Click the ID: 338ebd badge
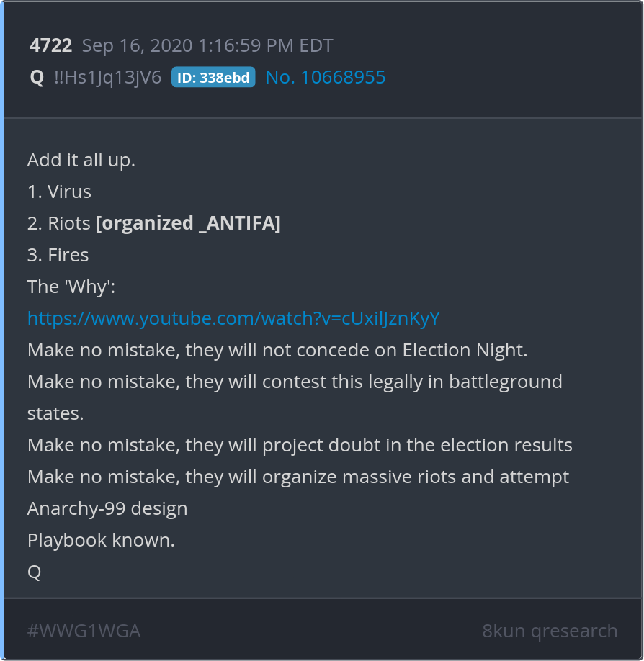The image size is (644, 661). coord(213,78)
